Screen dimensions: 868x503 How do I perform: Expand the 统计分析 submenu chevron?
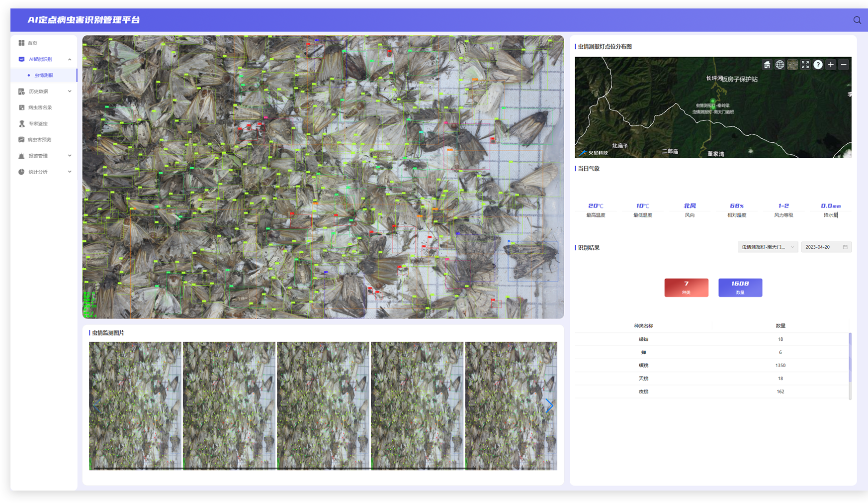pyautogui.click(x=70, y=172)
